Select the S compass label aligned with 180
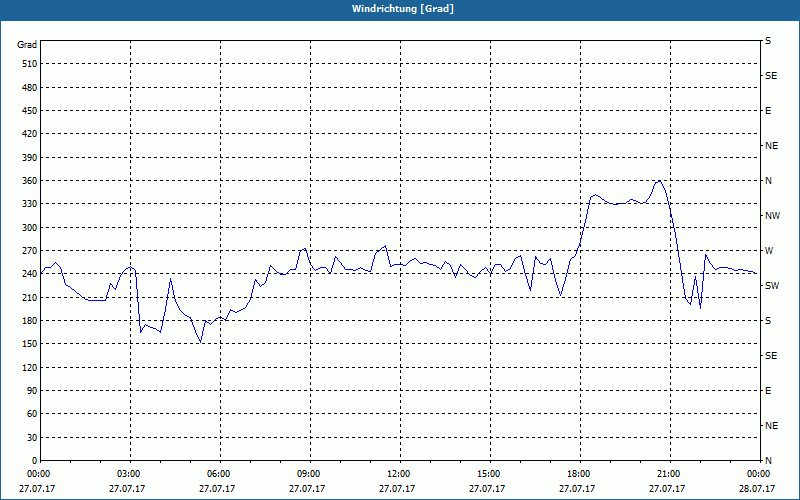 [x=768, y=321]
